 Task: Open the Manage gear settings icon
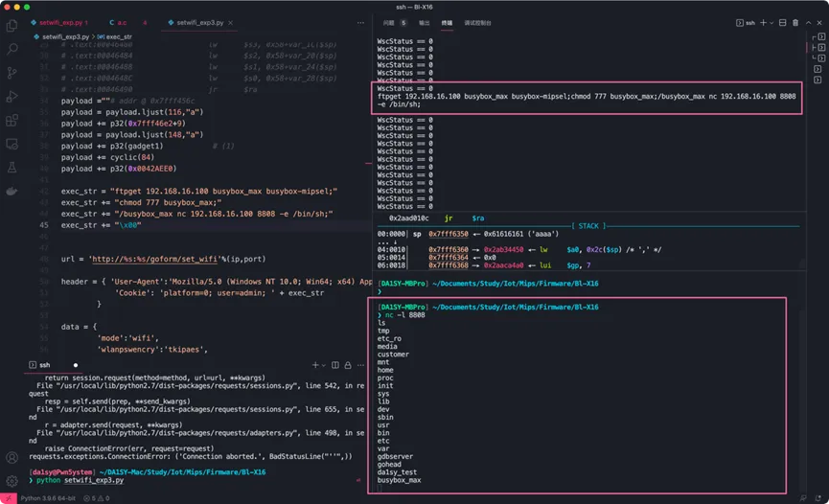[12, 481]
